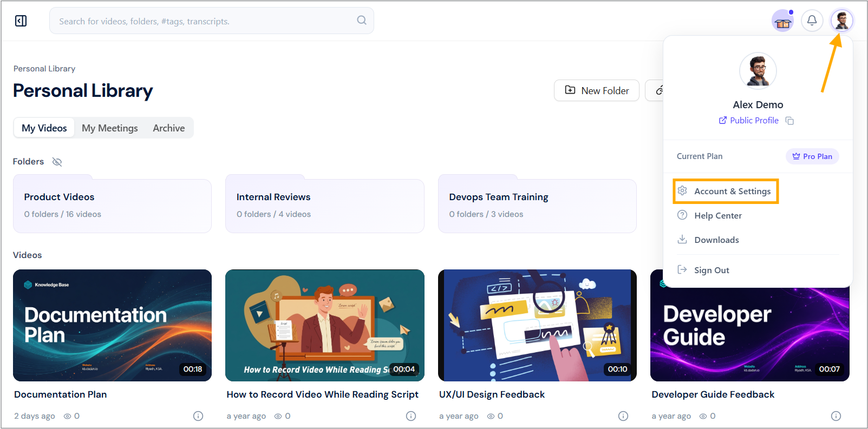This screenshot has width=868, height=429.
Task: Open the Documentation Plan video thumbnail
Action: [112, 325]
